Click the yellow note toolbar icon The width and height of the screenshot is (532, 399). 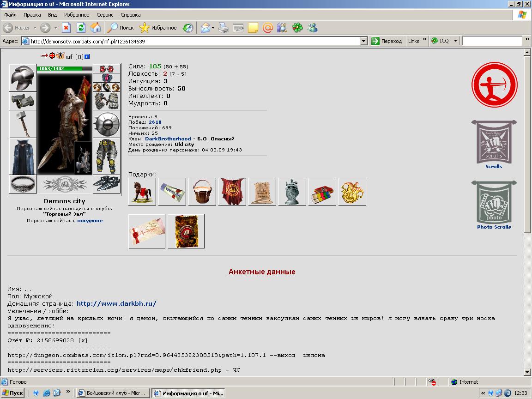253,28
